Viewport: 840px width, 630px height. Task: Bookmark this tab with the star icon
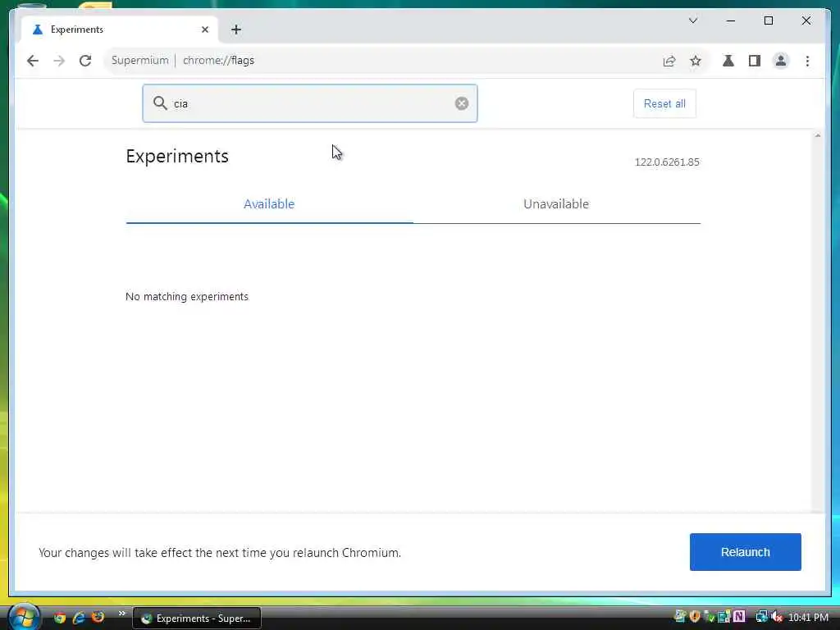696,61
